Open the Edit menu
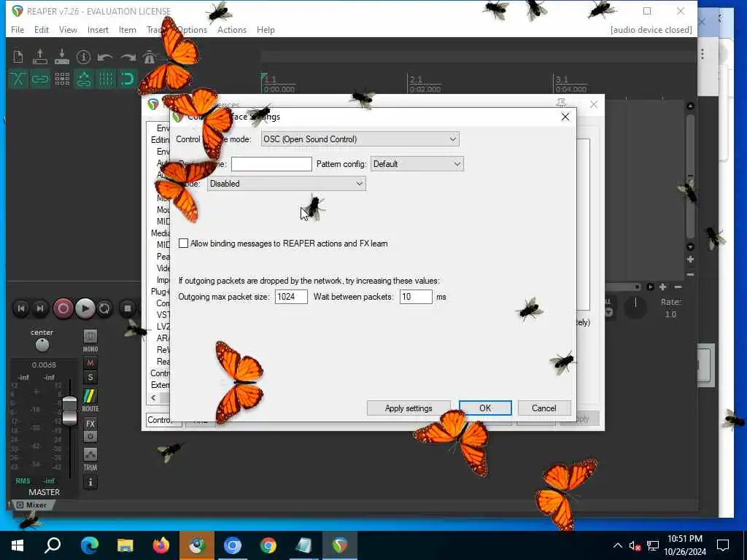 pos(42,29)
